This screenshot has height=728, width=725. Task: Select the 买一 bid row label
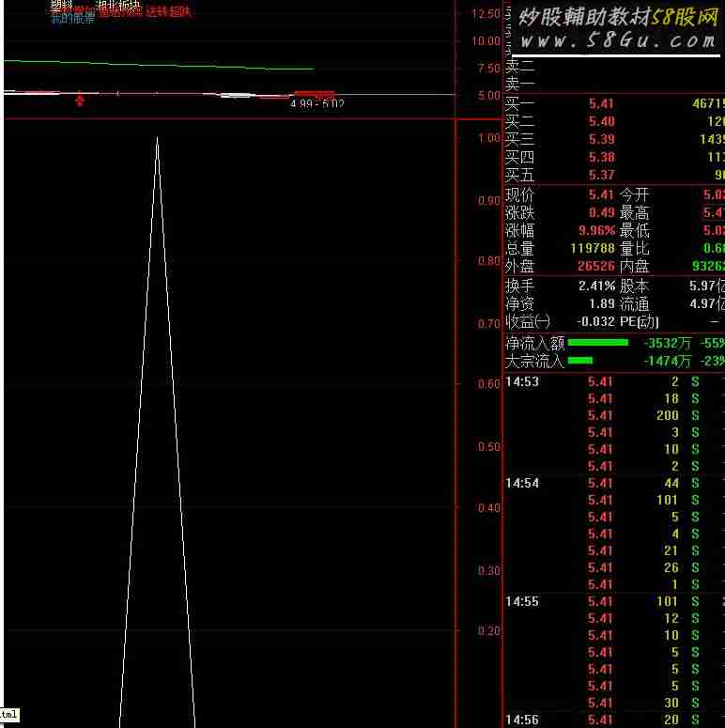coord(519,103)
